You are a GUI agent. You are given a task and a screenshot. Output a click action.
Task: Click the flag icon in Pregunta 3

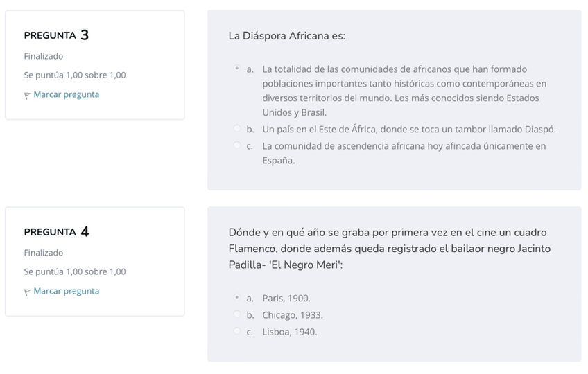(28, 95)
